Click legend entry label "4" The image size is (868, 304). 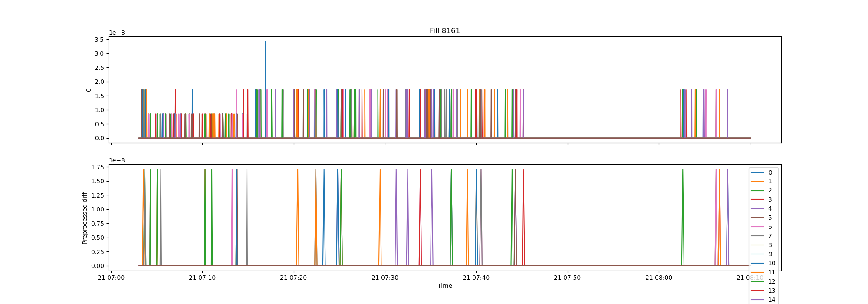pyautogui.click(x=770, y=209)
